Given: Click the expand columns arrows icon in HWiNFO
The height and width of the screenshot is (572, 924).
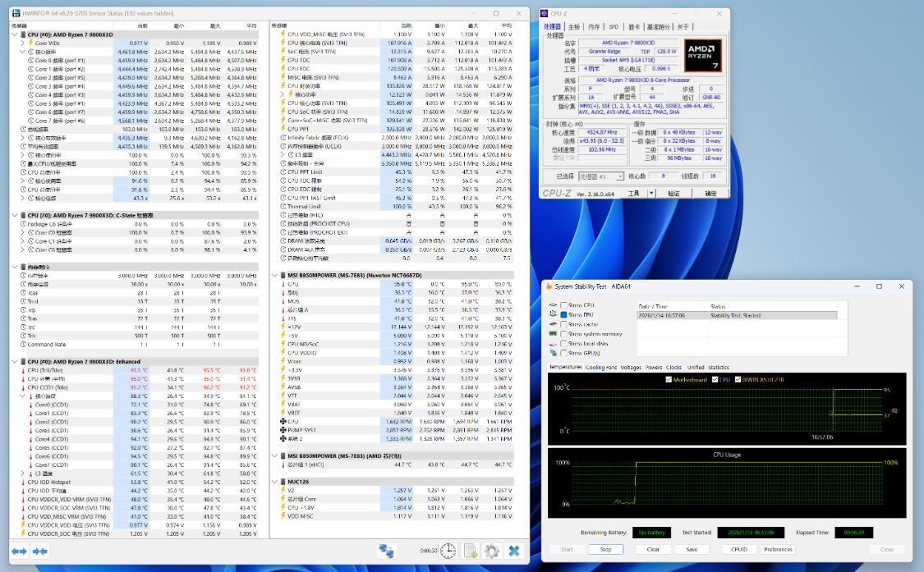Looking at the screenshot, I should pos(19,551).
